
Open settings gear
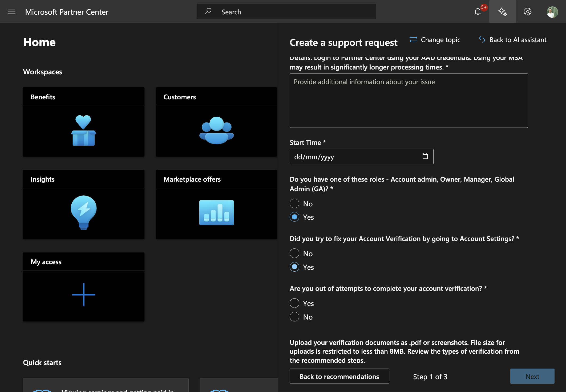tap(528, 12)
